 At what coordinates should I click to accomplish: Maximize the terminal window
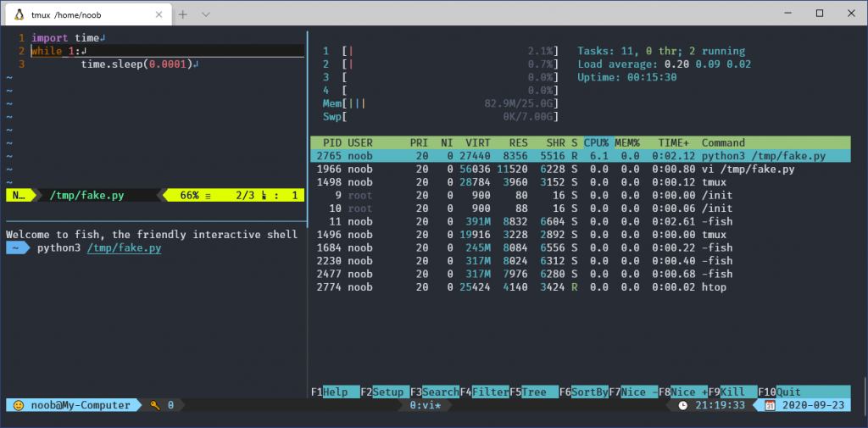820,13
